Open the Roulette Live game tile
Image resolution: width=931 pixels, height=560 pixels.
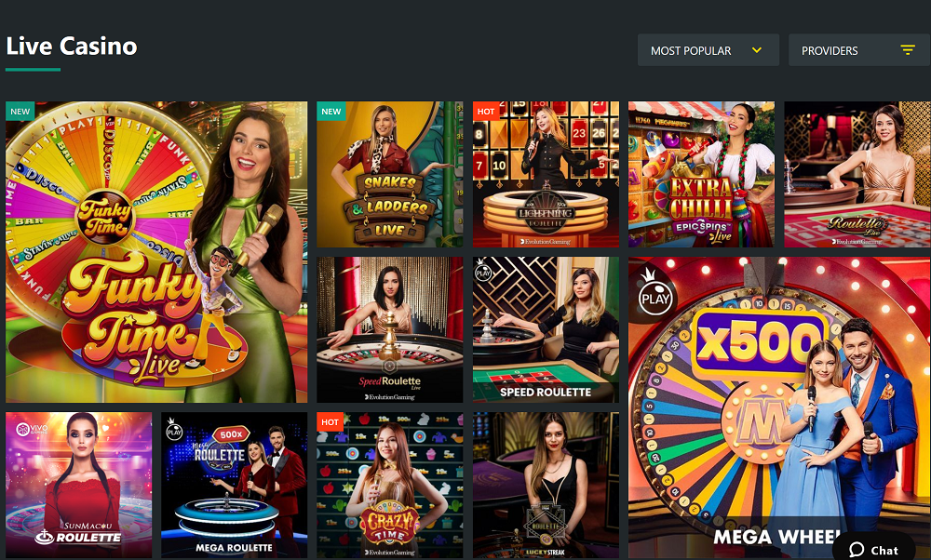857,174
